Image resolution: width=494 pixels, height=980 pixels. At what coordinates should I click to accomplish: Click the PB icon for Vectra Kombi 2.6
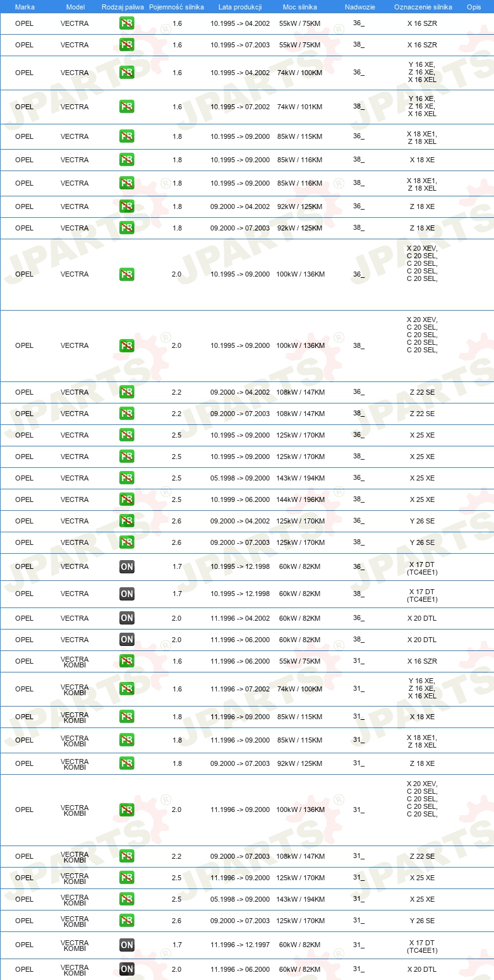click(127, 921)
